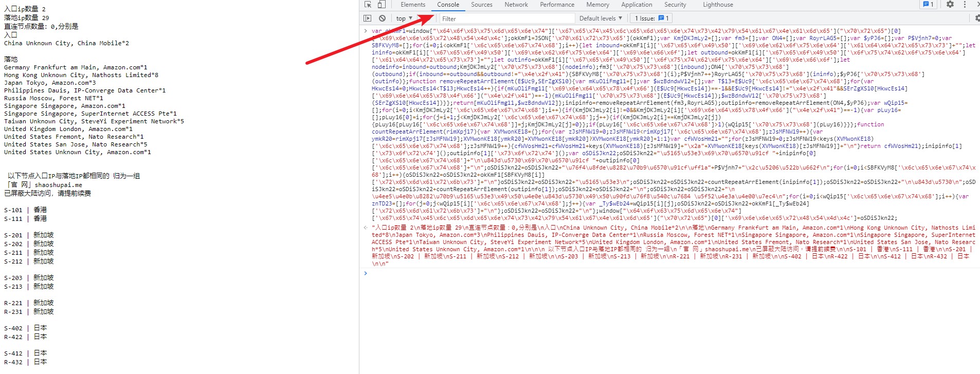
Task: Go to the Performance tab
Action: click(557, 5)
